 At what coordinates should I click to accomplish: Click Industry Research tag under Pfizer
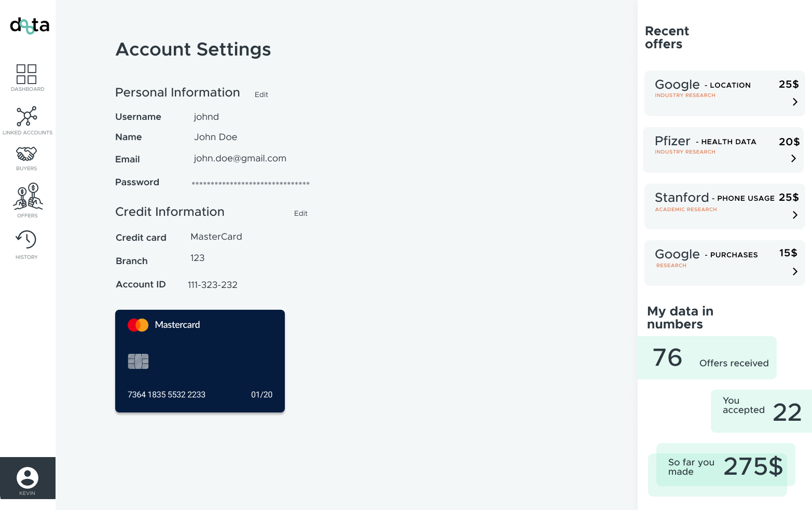point(685,152)
